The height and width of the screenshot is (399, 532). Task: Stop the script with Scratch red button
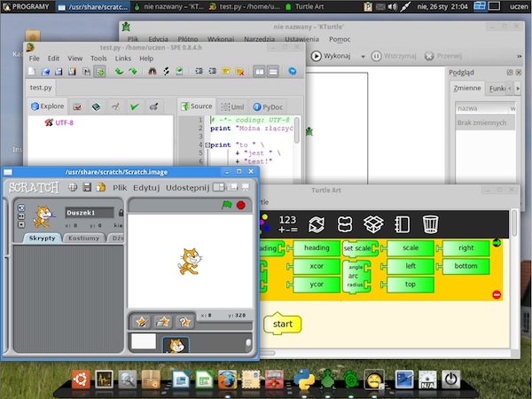[x=241, y=205]
